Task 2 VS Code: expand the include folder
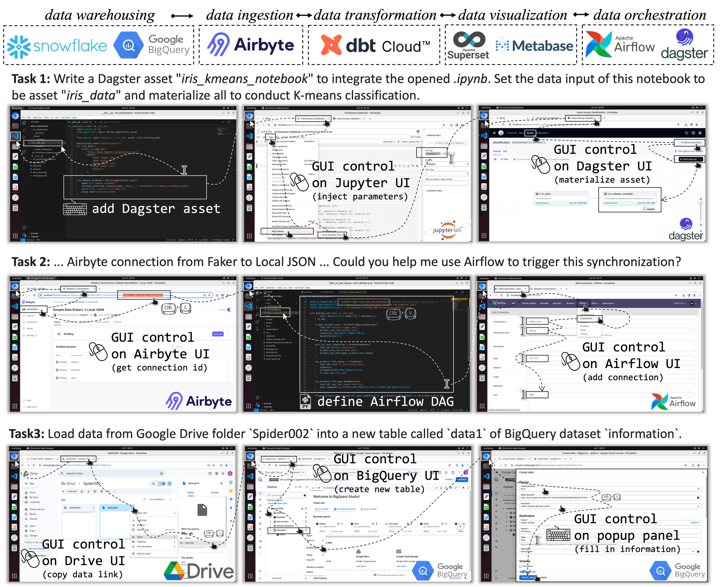 [x=269, y=319]
